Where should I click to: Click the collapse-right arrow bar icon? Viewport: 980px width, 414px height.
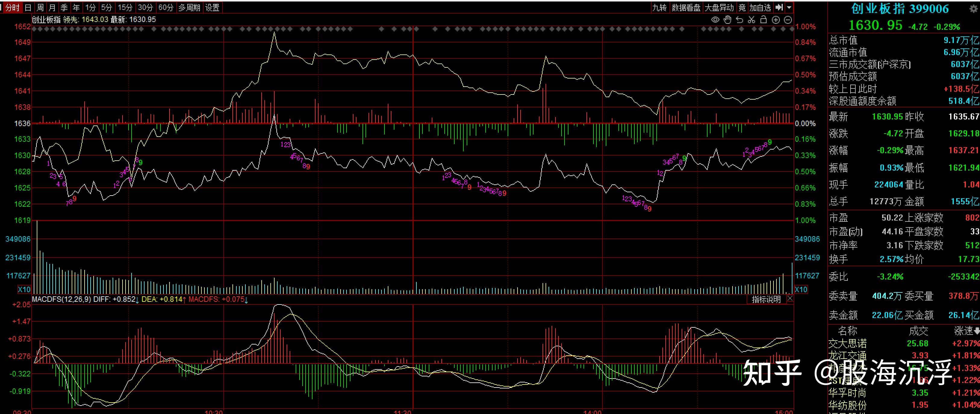[779, 7]
